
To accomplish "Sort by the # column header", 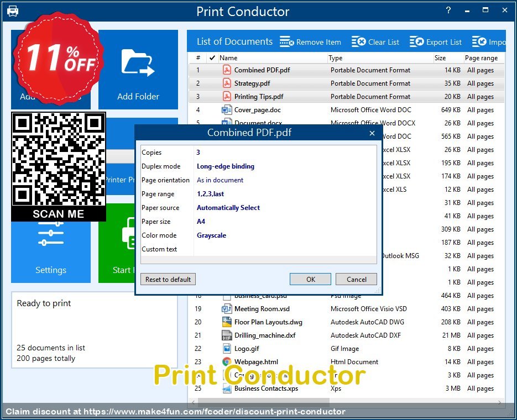I will (198, 57).
